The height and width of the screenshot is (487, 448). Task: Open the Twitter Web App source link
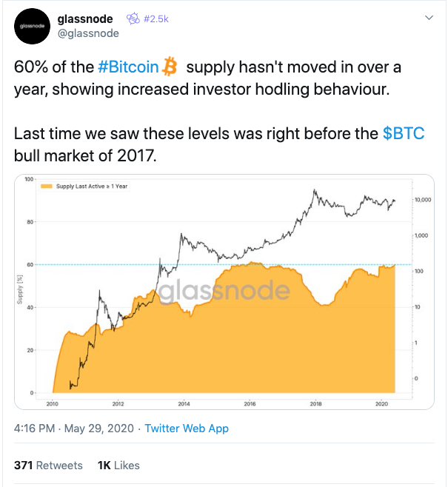coord(187,429)
